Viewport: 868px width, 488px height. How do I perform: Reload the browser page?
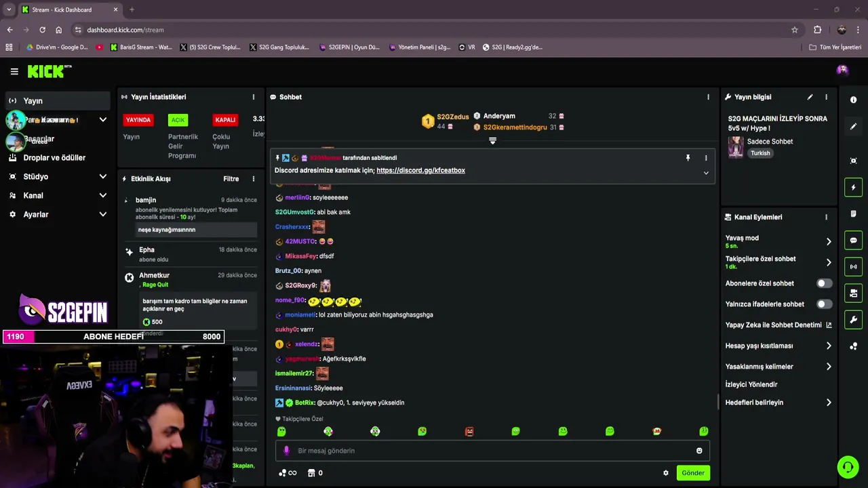(x=42, y=30)
